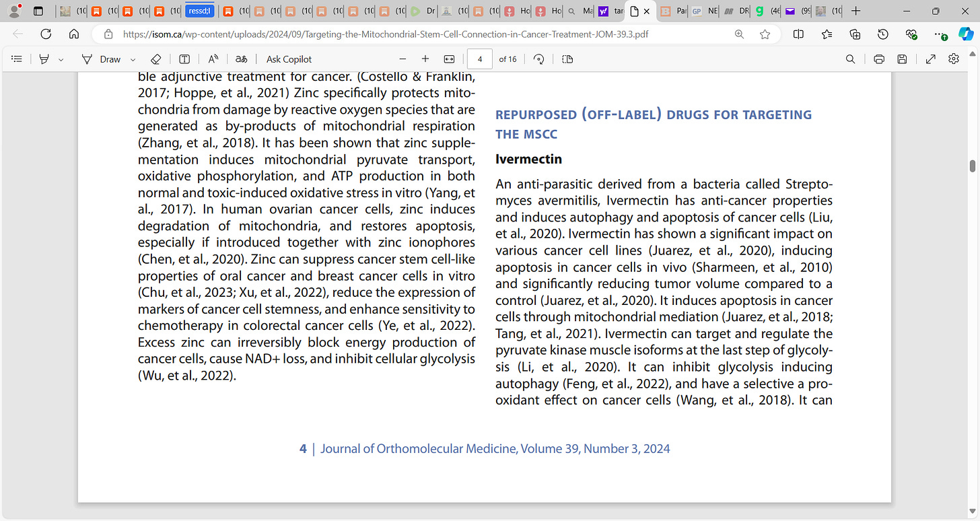Click the address bar URL
Viewport: 980px width, 521px height.
click(x=386, y=34)
